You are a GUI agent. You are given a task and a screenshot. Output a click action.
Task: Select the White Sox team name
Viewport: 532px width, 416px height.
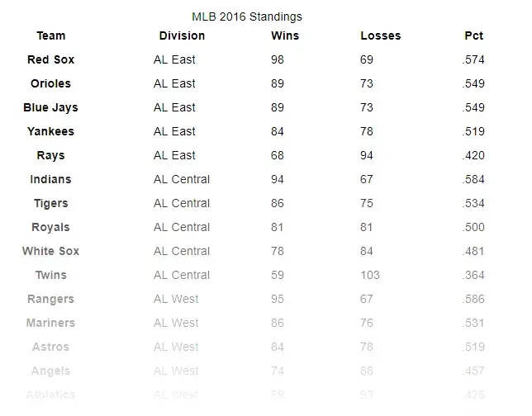tap(51, 252)
